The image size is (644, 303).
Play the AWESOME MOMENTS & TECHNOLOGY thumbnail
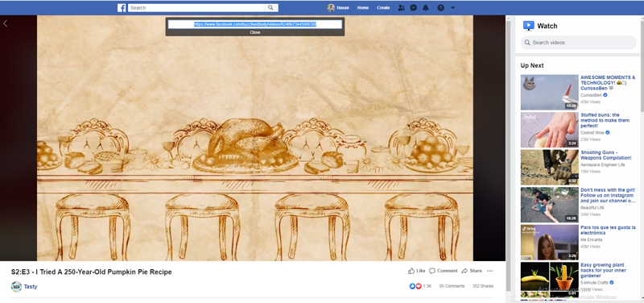550,92
